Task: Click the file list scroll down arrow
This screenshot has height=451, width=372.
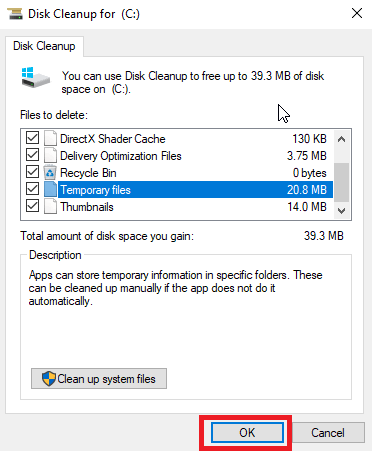Action: (x=341, y=211)
